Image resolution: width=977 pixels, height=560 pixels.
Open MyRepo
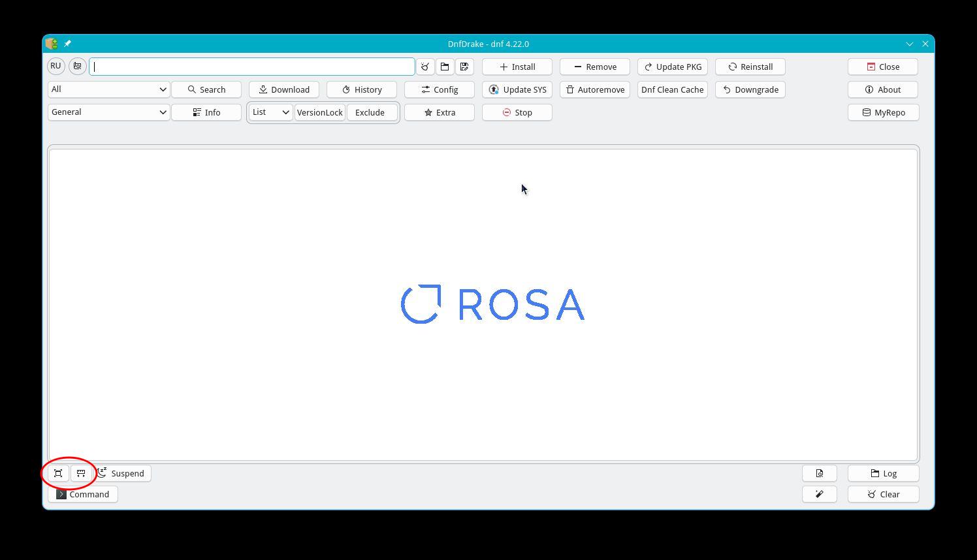[883, 112]
